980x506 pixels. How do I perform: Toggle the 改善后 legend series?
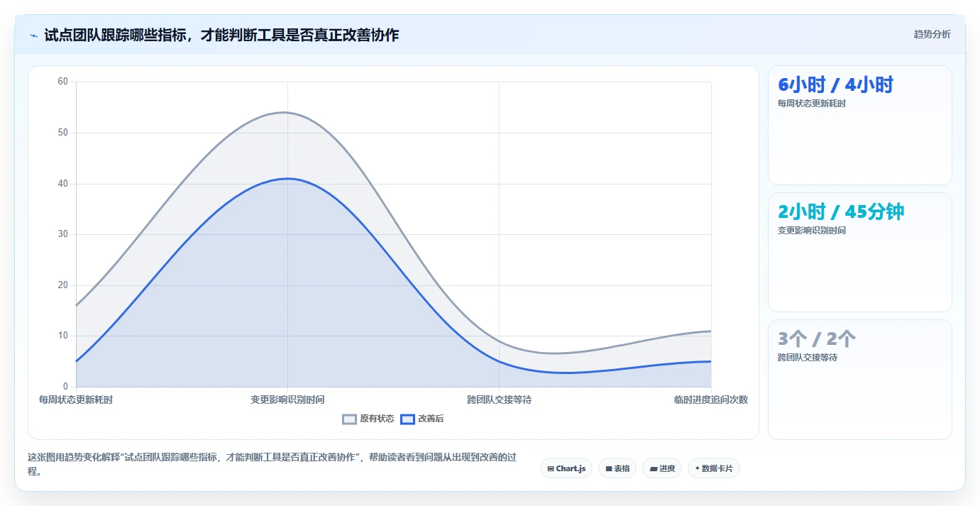click(422, 419)
